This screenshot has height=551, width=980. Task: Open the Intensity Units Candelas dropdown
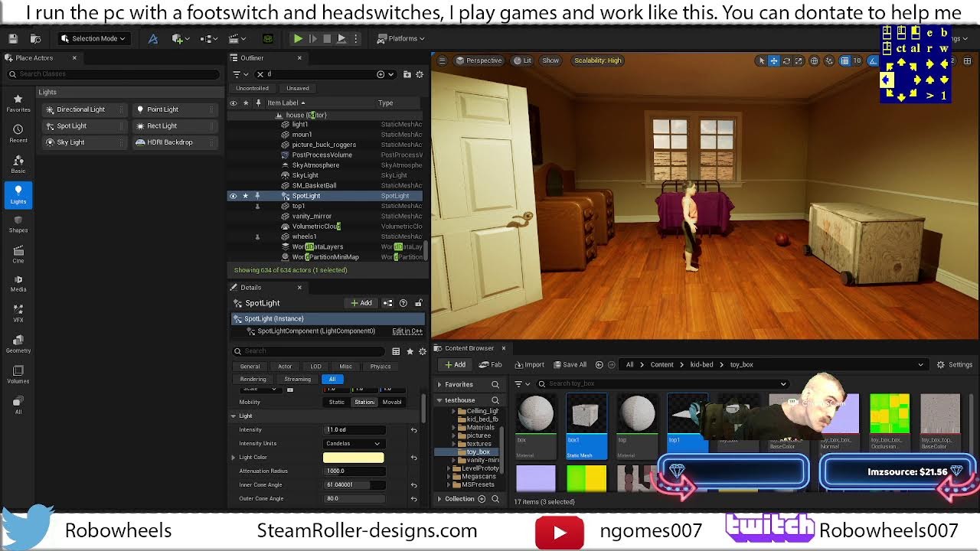coord(354,443)
